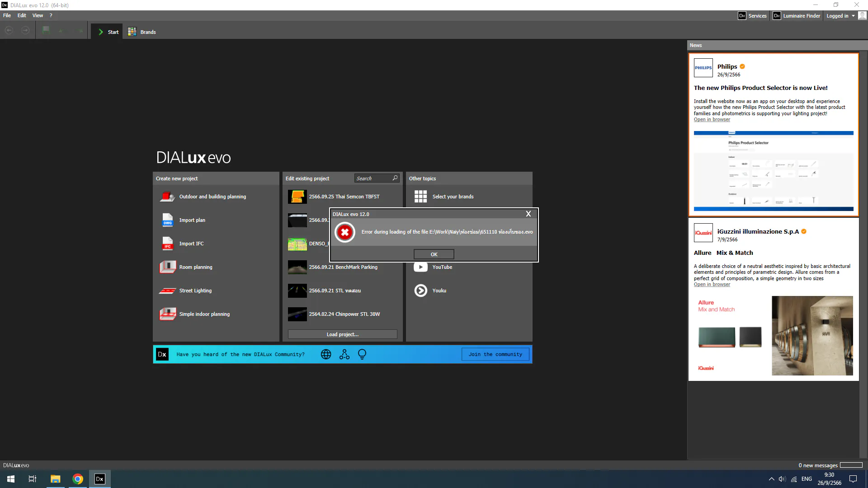
Task: Click the ENG language indicator
Action: [807, 479]
